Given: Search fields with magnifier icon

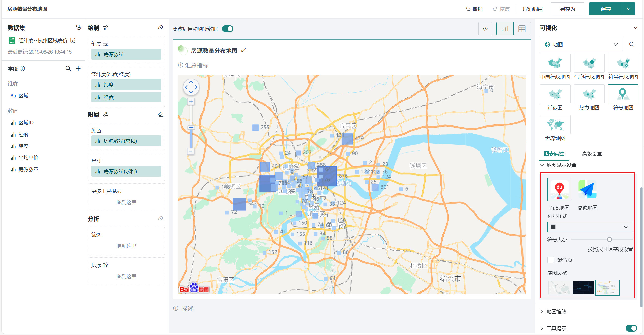Looking at the screenshot, I should [x=68, y=68].
